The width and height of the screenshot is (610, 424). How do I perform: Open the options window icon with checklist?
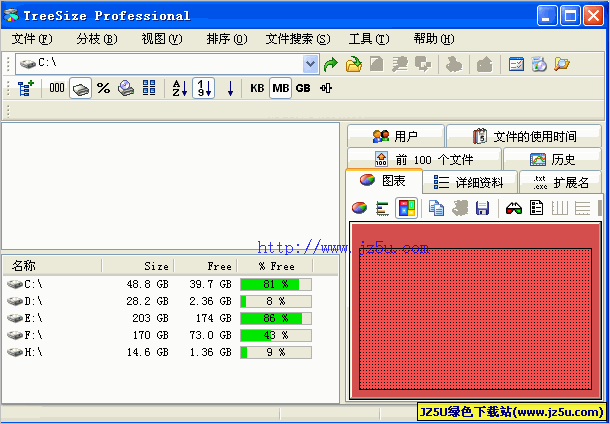517,64
